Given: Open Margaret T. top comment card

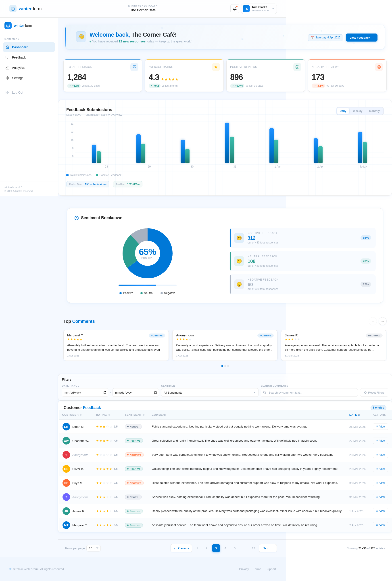Looking at the screenshot, I should click(x=116, y=345).
